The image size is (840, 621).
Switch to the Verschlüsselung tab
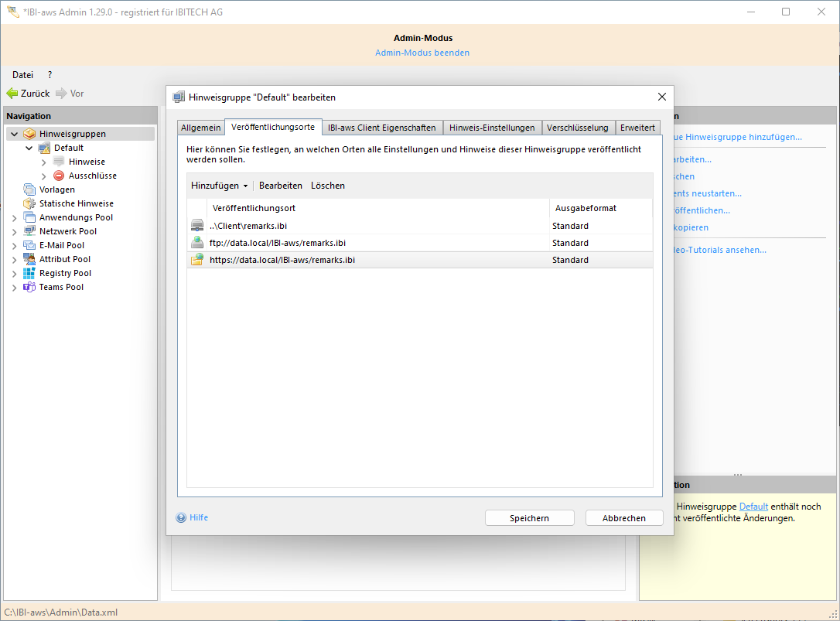(x=579, y=128)
